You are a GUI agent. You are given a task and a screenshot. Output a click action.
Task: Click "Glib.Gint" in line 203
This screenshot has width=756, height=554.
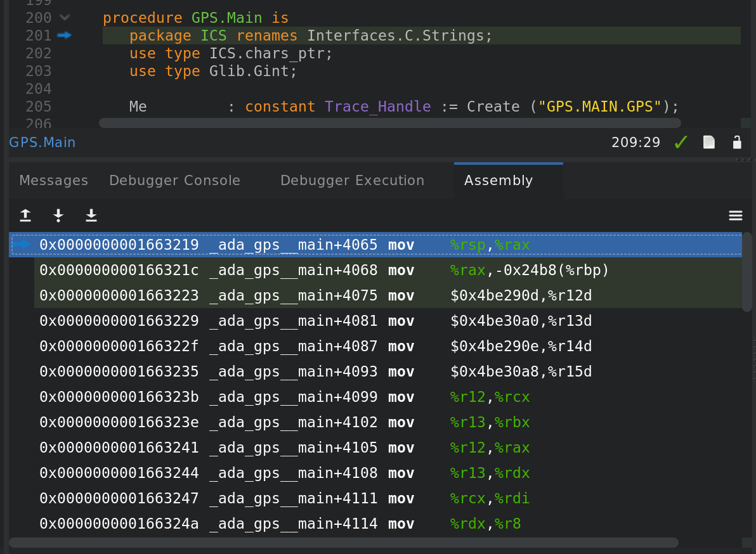(249, 71)
